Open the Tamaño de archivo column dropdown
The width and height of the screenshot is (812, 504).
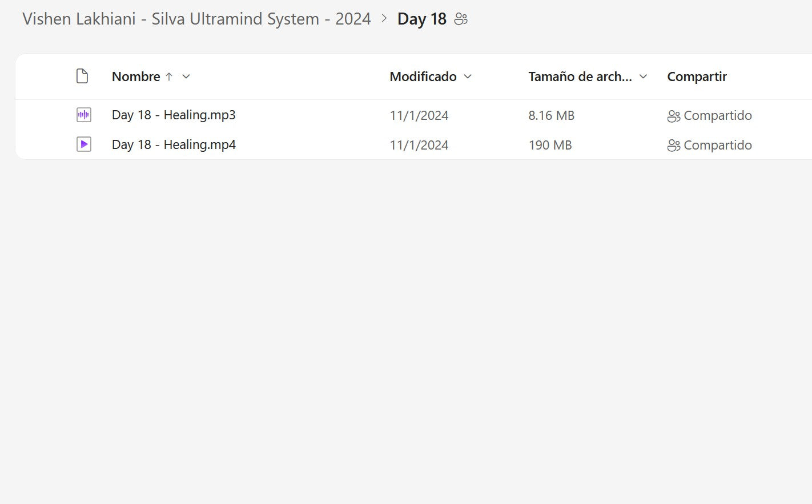[x=643, y=76]
